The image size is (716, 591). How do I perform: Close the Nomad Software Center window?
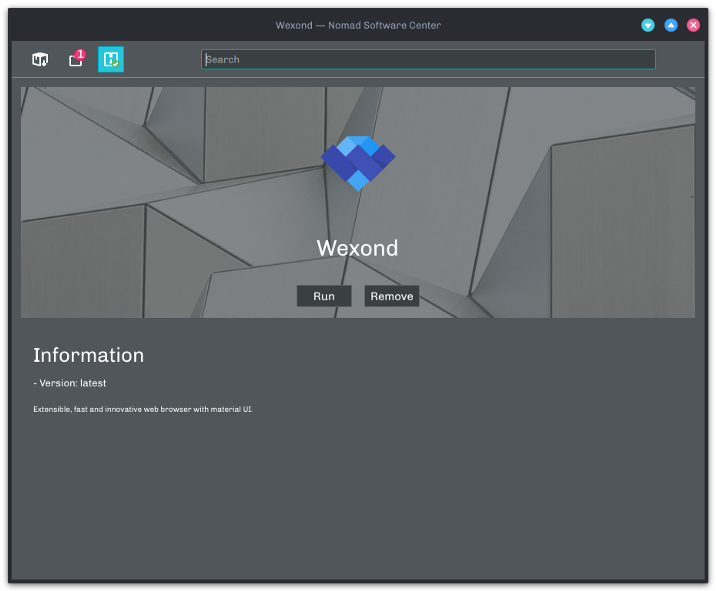(x=693, y=25)
